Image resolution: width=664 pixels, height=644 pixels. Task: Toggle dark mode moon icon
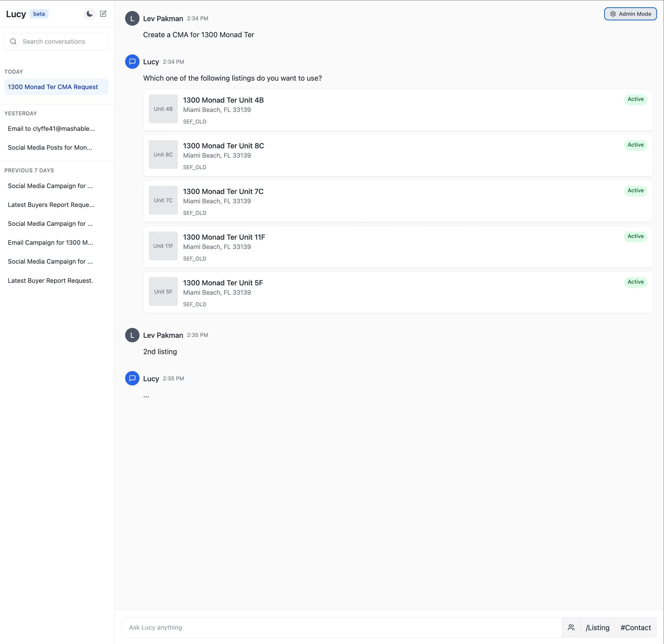point(89,14)
